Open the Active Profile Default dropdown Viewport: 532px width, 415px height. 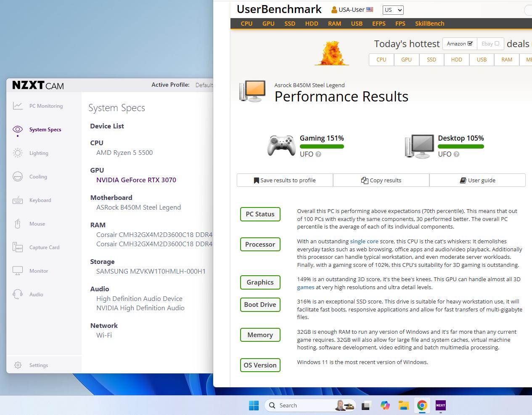(x=204, y=85)
